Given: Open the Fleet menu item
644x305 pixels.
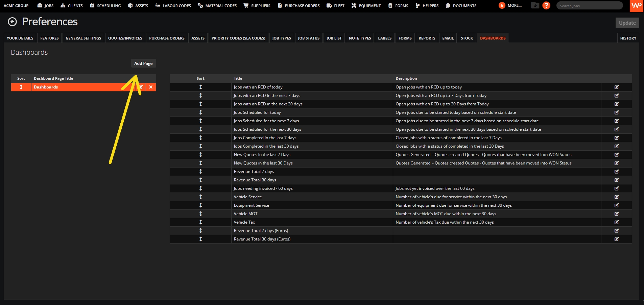Looking at the screenshot, I should pyautogui.click(x=335, y=6).
